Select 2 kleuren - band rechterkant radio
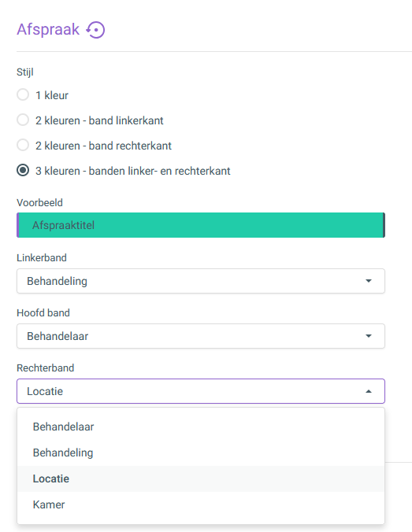This screenshot has height=532, width=412. (x=23, y=145)
